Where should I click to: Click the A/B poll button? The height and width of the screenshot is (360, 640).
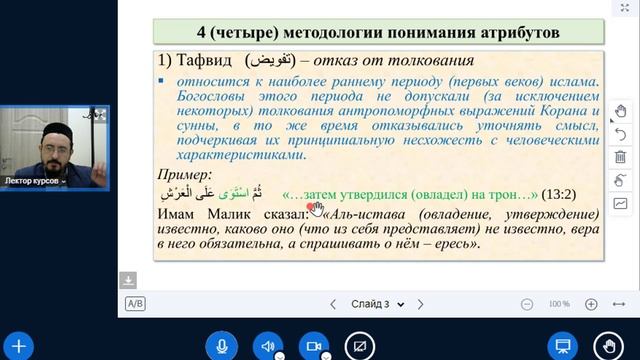[x=135, y=304]
